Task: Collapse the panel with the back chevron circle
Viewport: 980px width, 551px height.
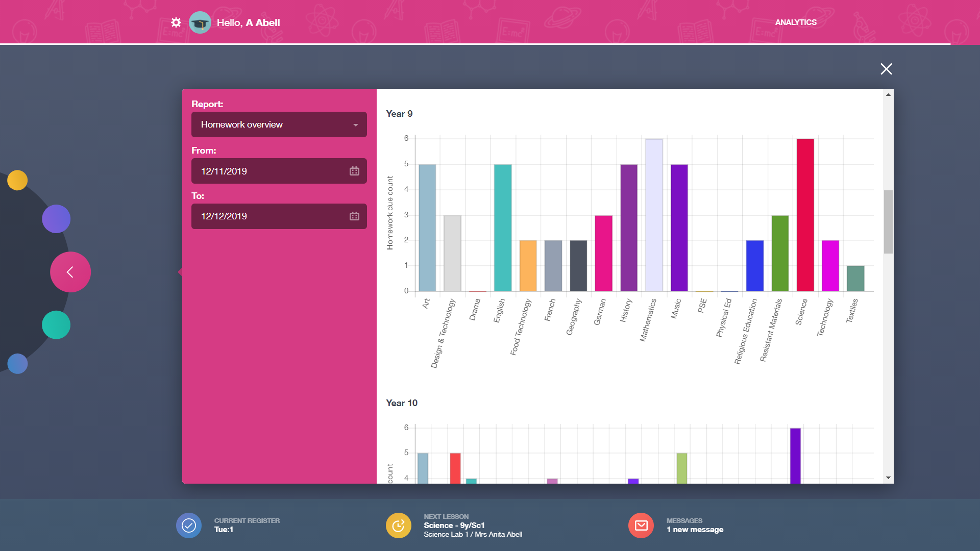Action: (x=70, y=271)
